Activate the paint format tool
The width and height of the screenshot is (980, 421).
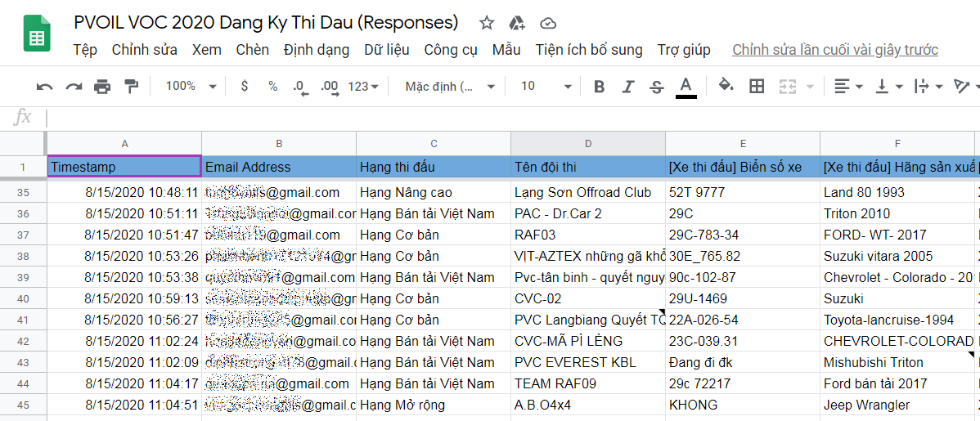pos(131,87)
